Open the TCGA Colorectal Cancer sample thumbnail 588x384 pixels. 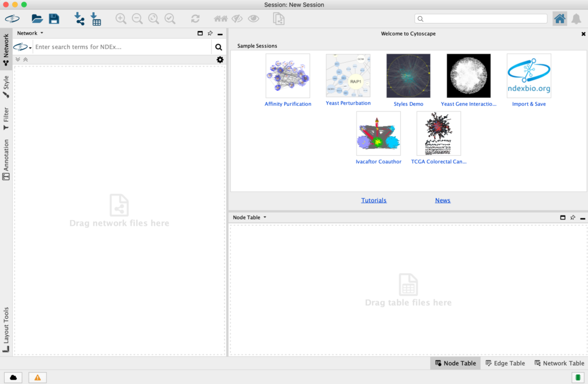[x=439, y=133]
